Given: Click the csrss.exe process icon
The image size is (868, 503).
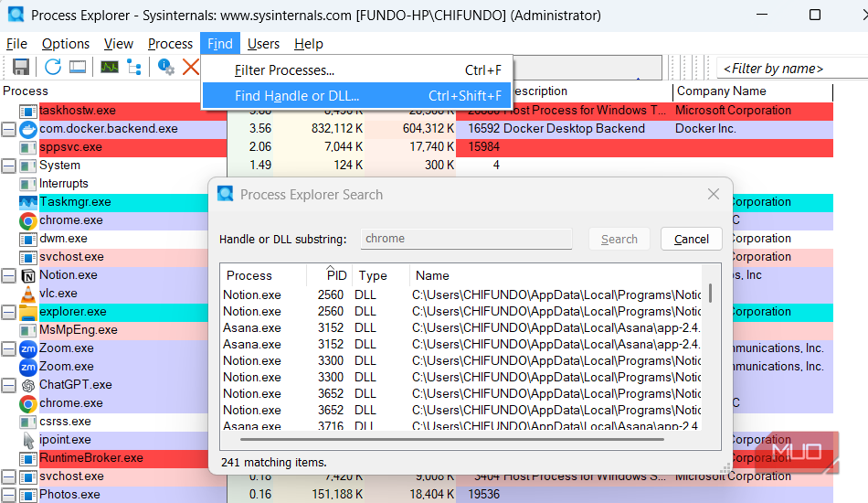Looking at the screenshot, I should [x=27, y=422].
